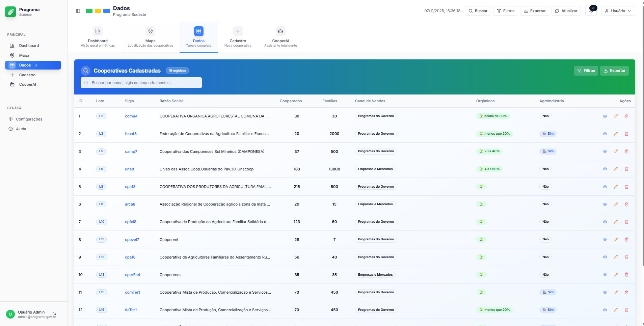The width and height of the screenshot is (644, 326).
Task: Click the Ajuda help icon
Action: 11,129
